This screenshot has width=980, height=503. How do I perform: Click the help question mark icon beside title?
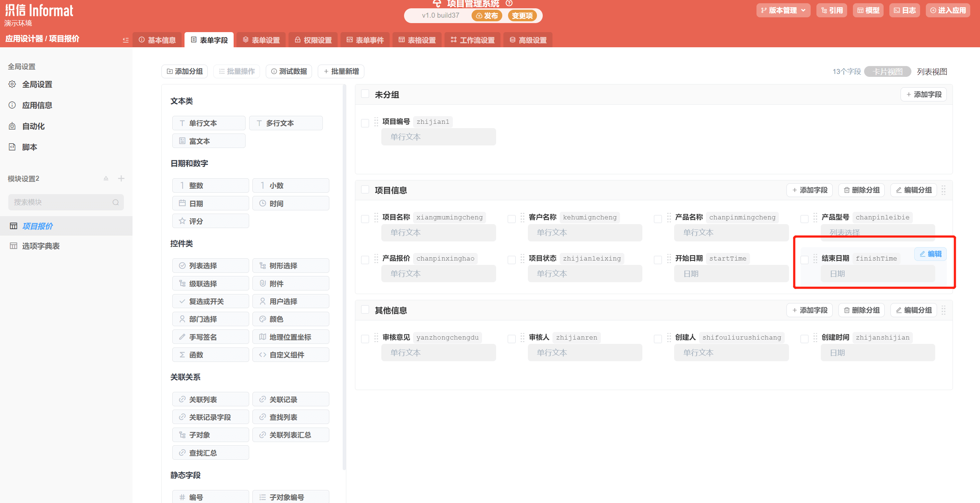(x=509, y=3)
